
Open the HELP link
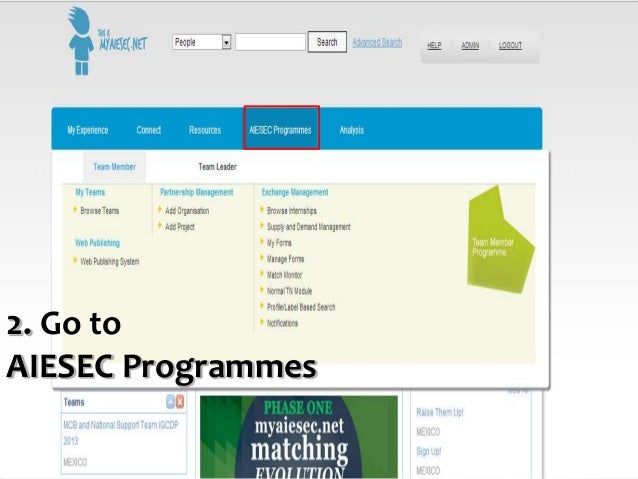pyautogui.click(x=434, y=45)
